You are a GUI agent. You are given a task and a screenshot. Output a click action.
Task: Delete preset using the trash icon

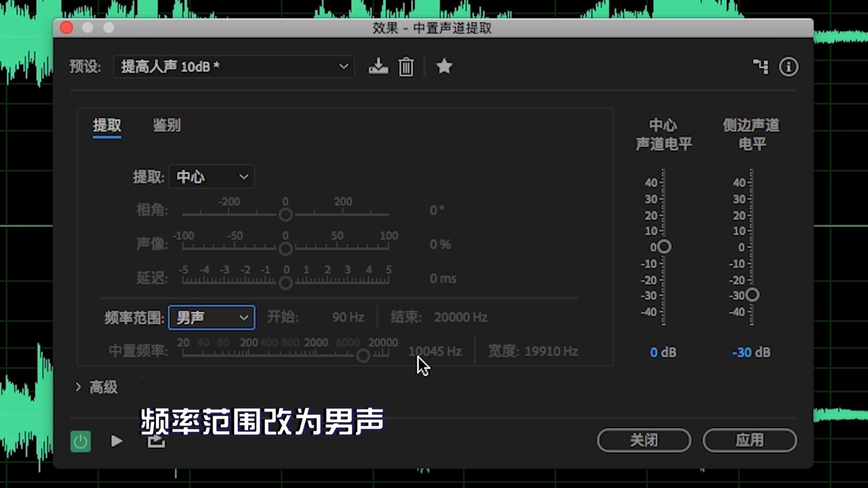pos(406,67)
